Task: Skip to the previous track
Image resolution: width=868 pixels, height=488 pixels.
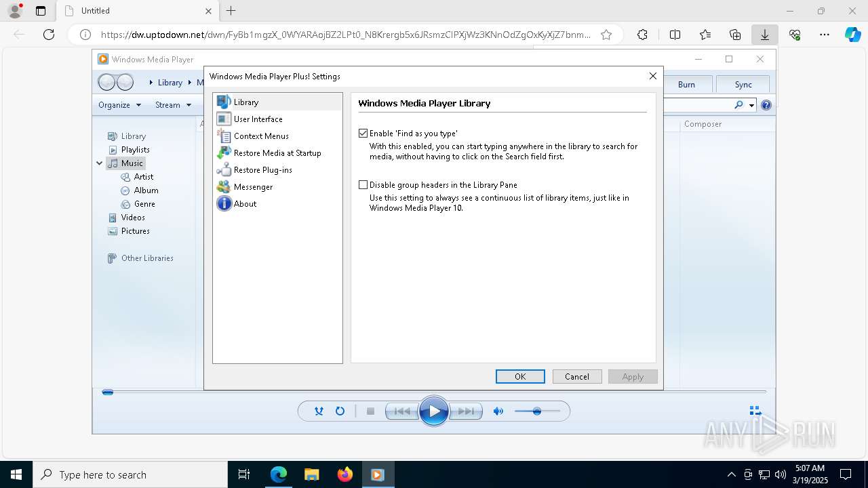Action: coord(401,411)
